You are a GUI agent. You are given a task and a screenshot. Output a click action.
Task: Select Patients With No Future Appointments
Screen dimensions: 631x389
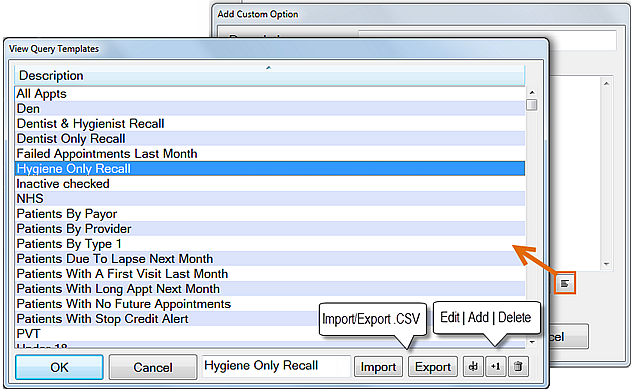(x=270, y=304)
